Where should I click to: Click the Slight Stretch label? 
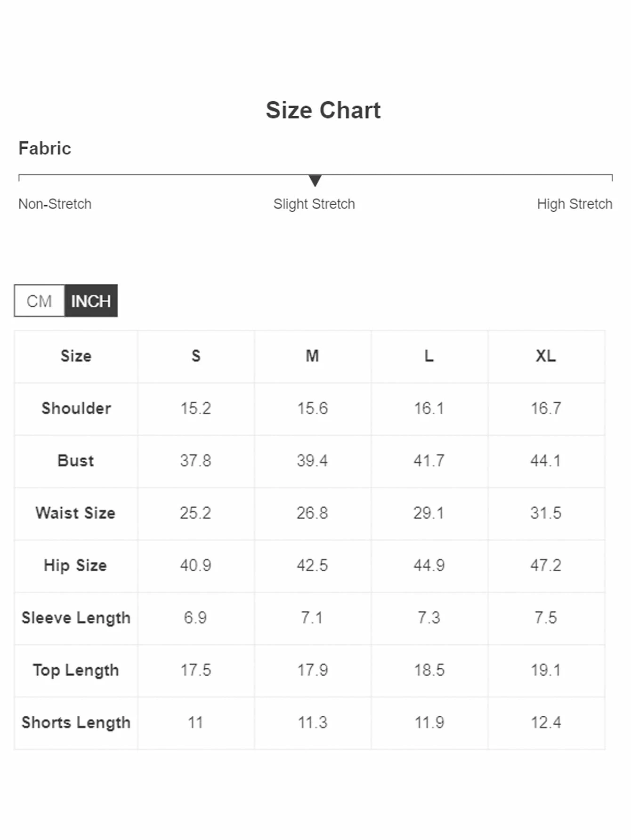[314, 204]
